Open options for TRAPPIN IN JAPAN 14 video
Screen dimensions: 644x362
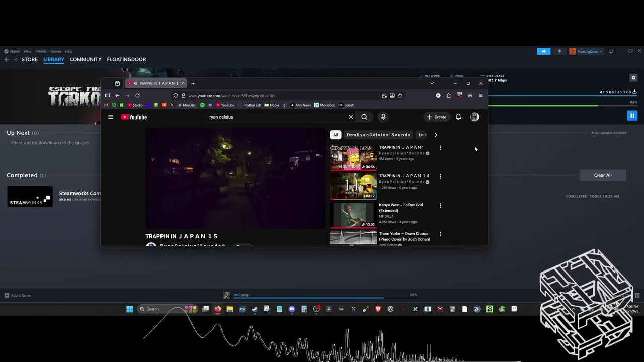click(x=440, y=176)
